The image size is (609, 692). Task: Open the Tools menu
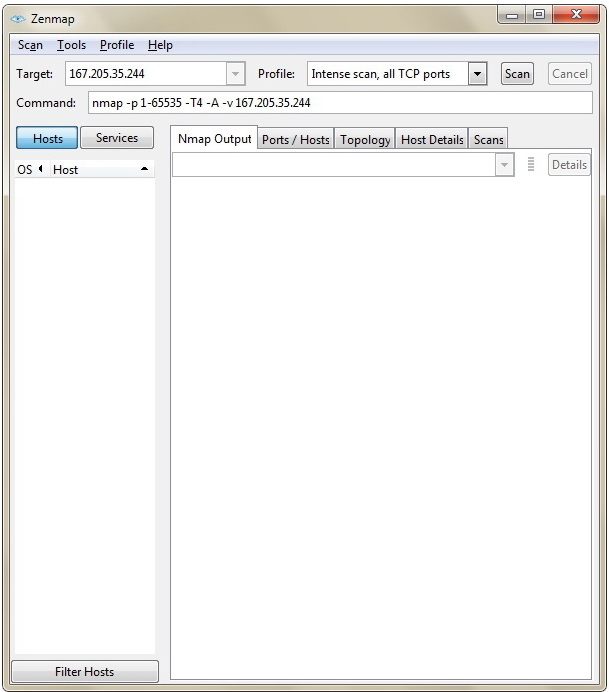[x=71, y=45]
